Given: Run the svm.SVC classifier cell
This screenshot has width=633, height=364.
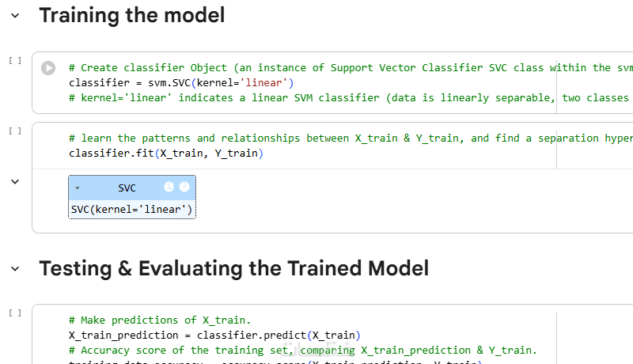Looking at the screenshot, I should tap(48, 69).
